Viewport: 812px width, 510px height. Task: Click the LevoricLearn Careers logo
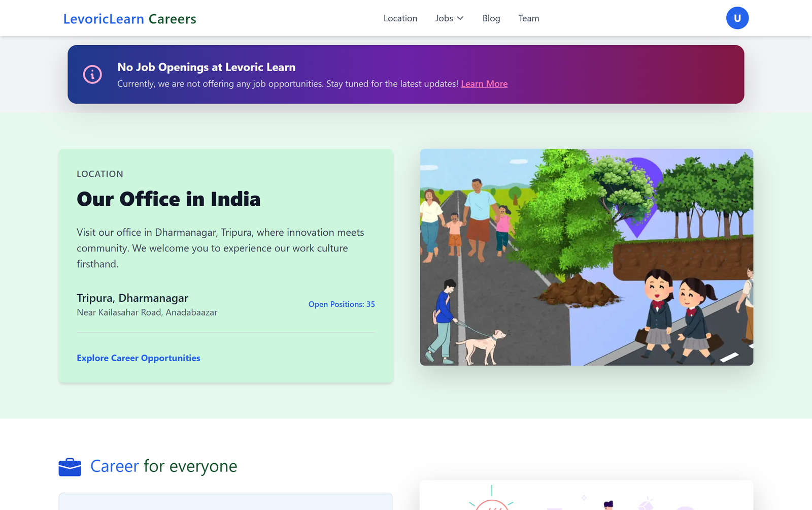click(x=129, y=18)
